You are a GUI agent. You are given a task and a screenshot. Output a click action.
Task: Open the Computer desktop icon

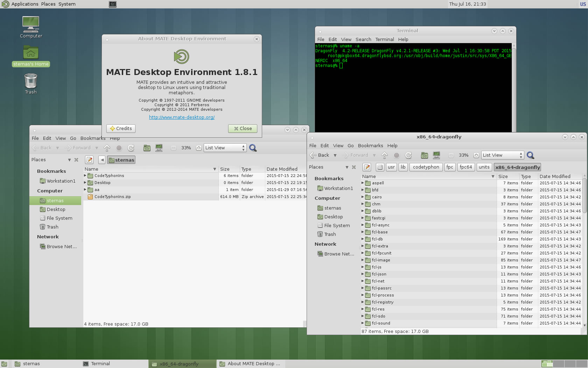pyautogui.click(x=31, y=27)
